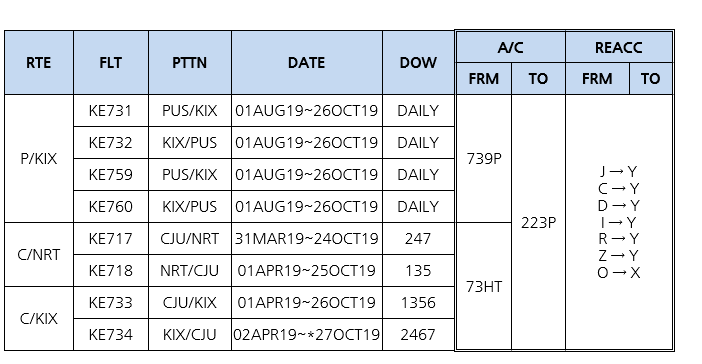Image resolution: width=702 pixels, height=364 pixels.
Task: Select the C/KIX route cell
Action: tap(39, 318)
